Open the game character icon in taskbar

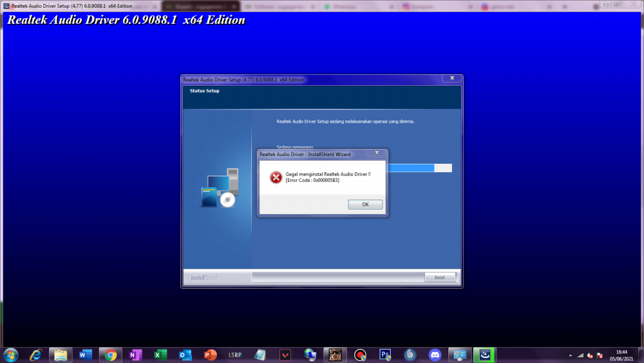335,355
